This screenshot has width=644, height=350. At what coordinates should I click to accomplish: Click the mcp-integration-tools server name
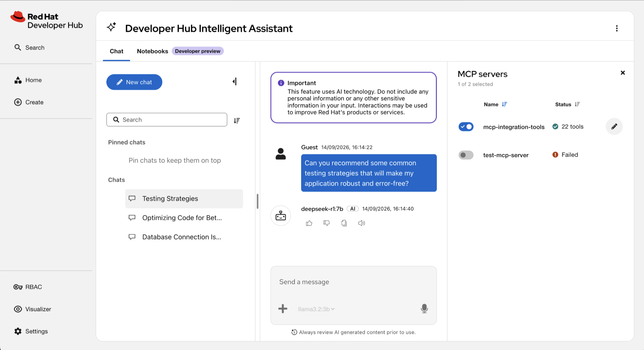click(x=514, y=127)
